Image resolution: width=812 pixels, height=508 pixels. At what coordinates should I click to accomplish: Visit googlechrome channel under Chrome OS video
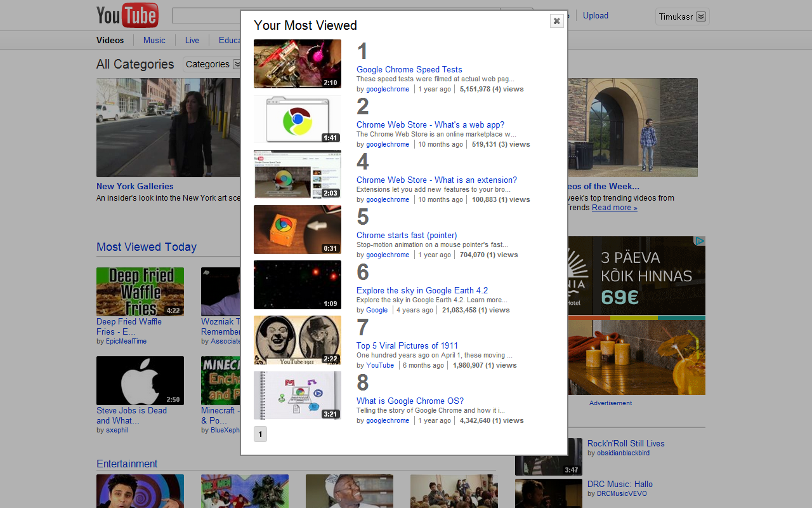[388, 421]
